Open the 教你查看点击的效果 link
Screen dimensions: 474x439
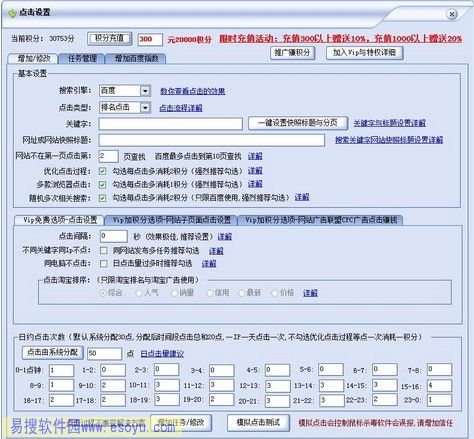click(192, 91)
